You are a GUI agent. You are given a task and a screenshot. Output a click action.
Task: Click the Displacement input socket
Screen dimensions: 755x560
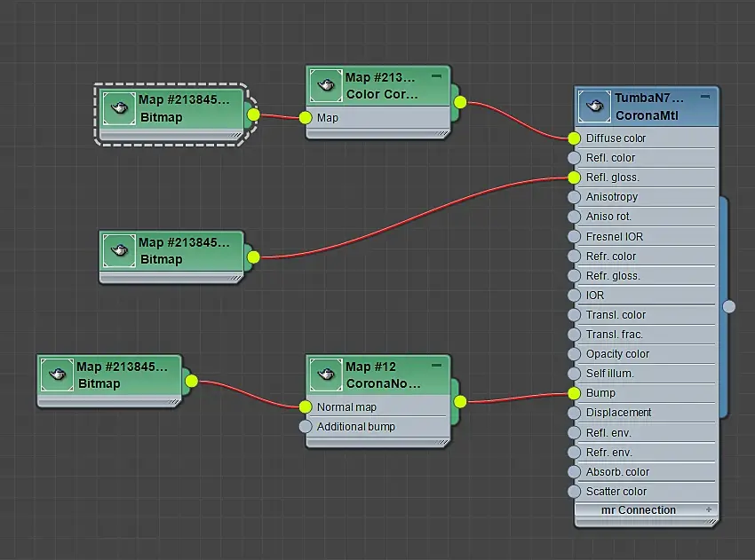pyautogui.click(x=574, y=413)
